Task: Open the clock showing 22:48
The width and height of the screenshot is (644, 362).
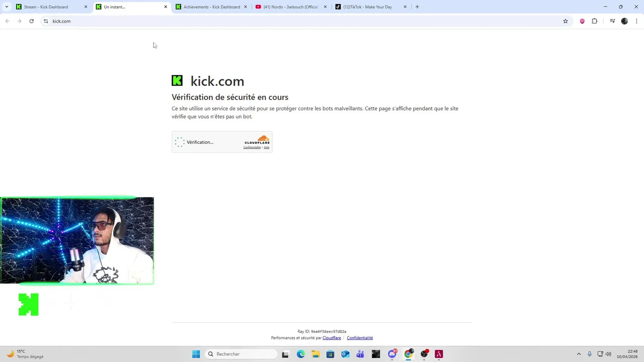Action: (x=627, y=354)
